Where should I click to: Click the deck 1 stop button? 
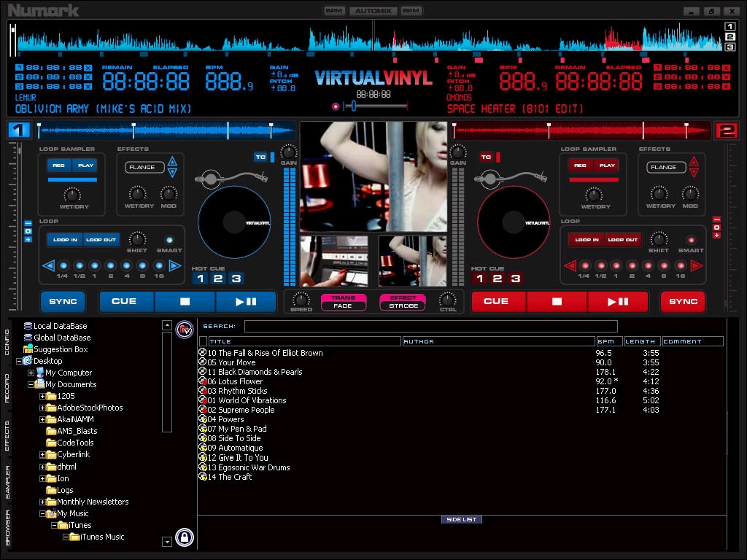point(185,301)
